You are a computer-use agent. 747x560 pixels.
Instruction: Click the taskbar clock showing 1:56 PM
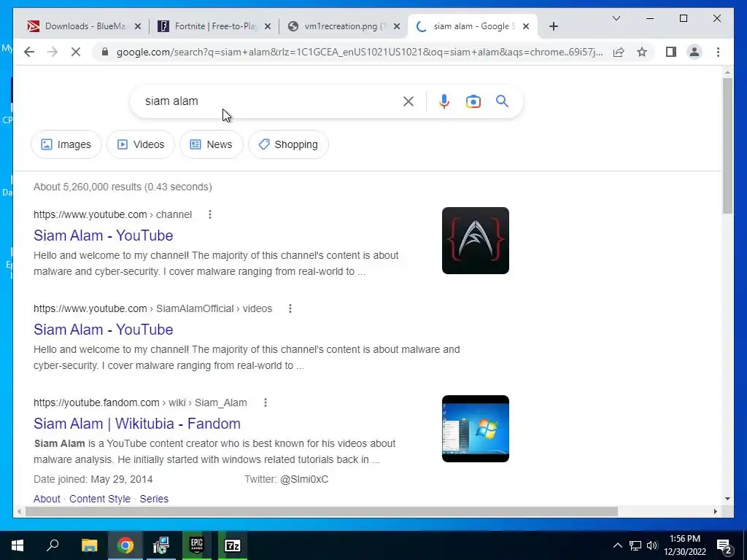pos(684,545)
